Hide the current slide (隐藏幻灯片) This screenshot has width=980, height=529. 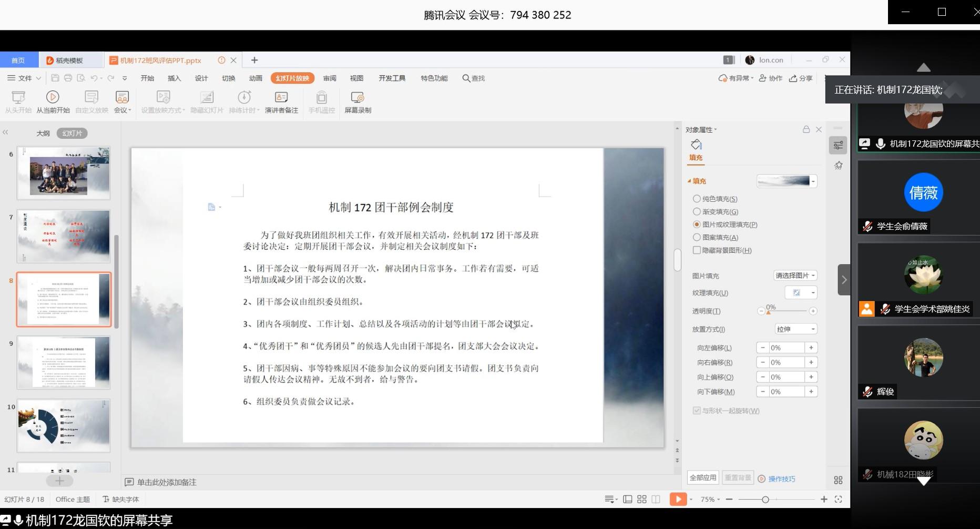coord(206,101)
